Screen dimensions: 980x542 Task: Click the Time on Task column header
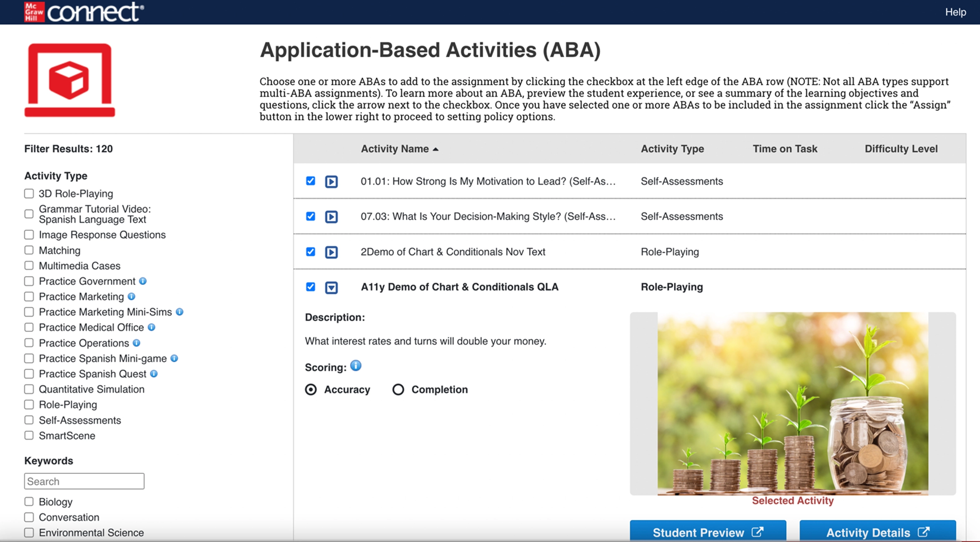tap(785, 149)
